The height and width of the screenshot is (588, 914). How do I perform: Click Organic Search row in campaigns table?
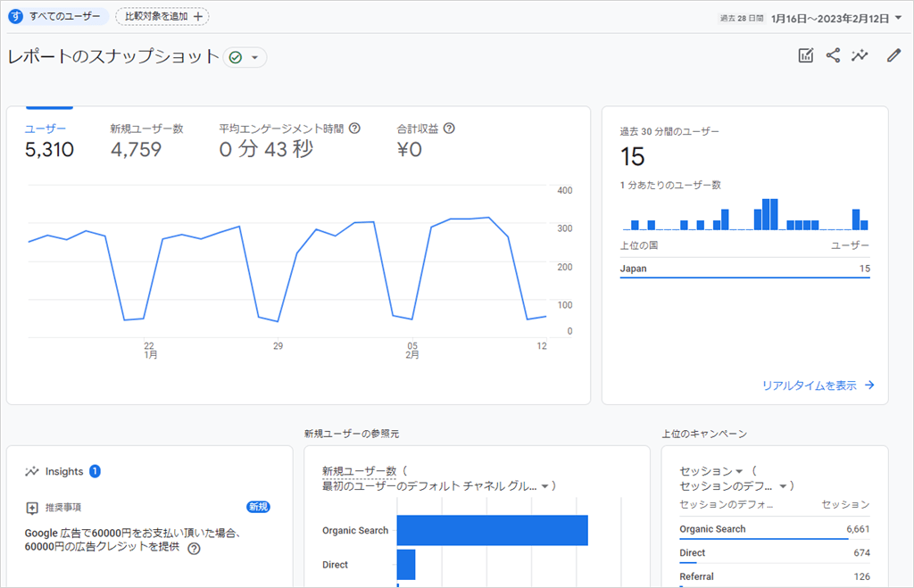click(775, 529)
